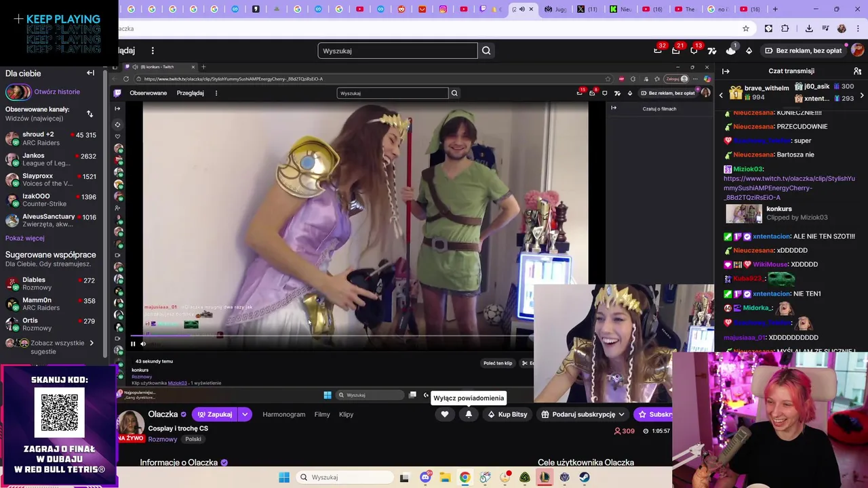
Task: Collapse the Dla ciebie sidebar
Action: 90,73
